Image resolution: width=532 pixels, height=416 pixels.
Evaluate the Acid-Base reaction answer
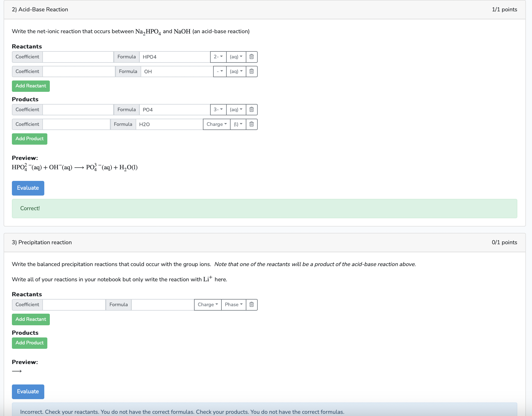[28, 188]
